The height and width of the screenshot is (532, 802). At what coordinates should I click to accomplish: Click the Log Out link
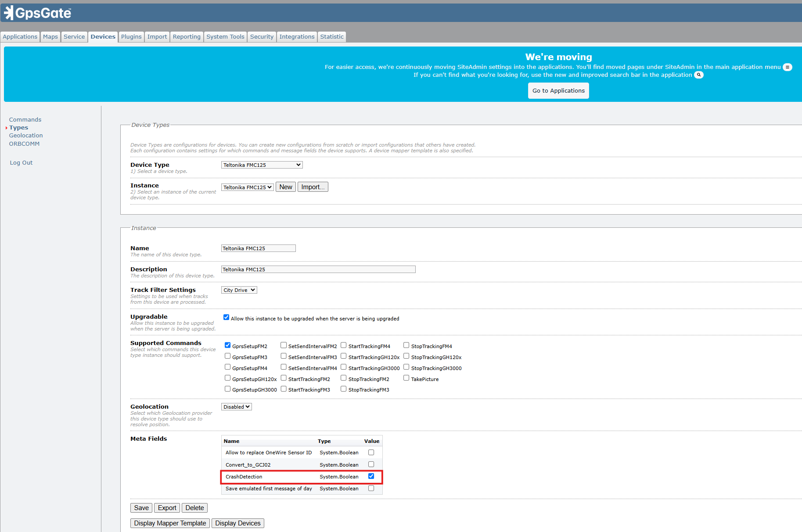[21, 163]
